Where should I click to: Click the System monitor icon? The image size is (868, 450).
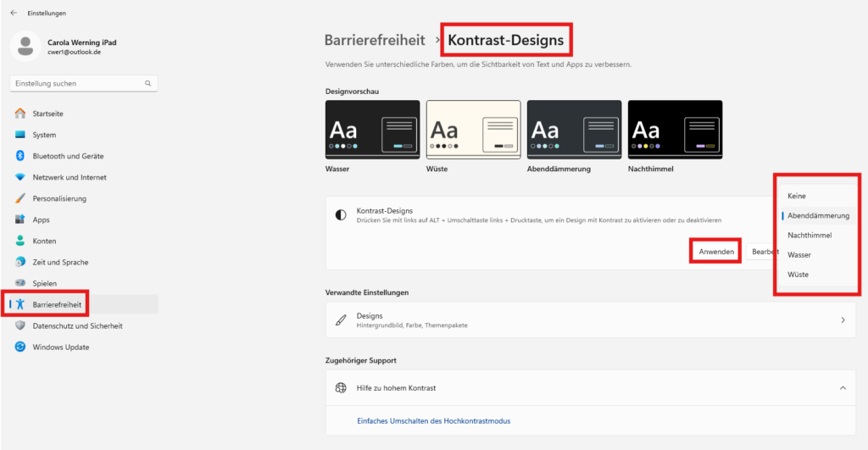(20, 135)
